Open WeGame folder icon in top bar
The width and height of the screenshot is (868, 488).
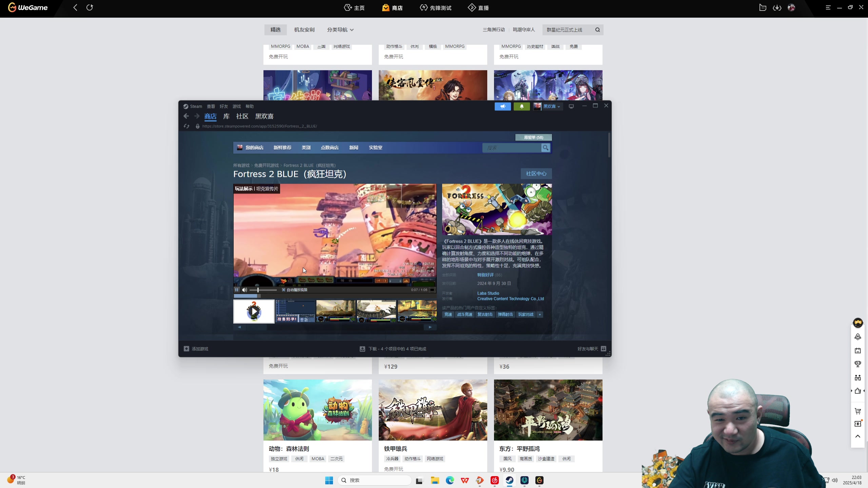point(763,7)
